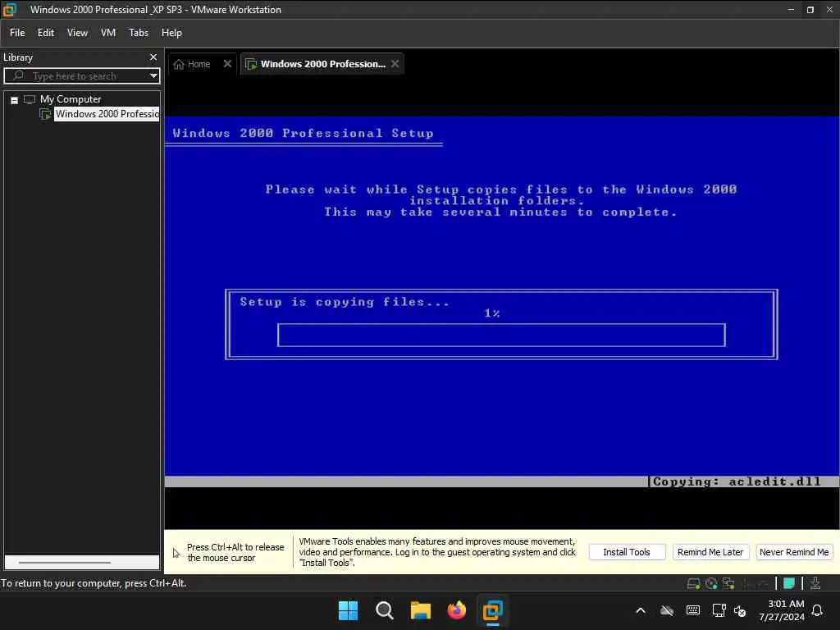840x630 pixels.
Task: Click the VMware Workstation logo in title bar
Action: [10, 10]
